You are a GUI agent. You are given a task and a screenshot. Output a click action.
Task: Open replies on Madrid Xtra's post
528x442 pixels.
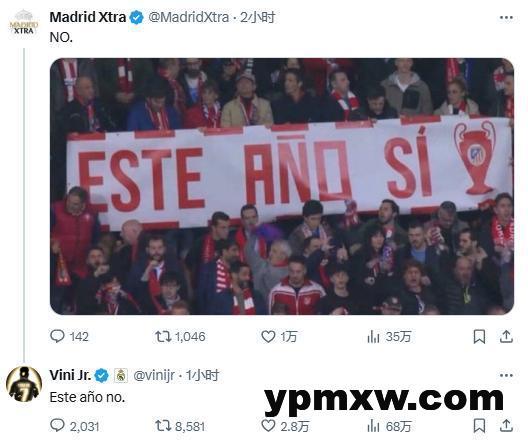point(69,336)
